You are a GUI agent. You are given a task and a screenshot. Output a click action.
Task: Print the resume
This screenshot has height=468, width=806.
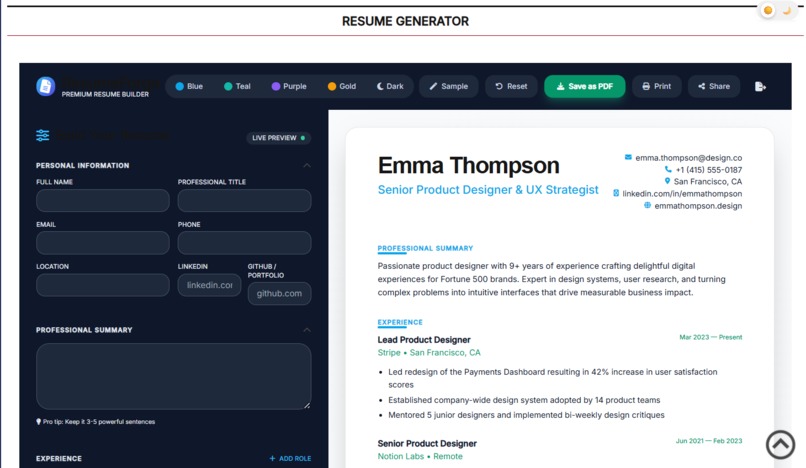coord(657,86)
